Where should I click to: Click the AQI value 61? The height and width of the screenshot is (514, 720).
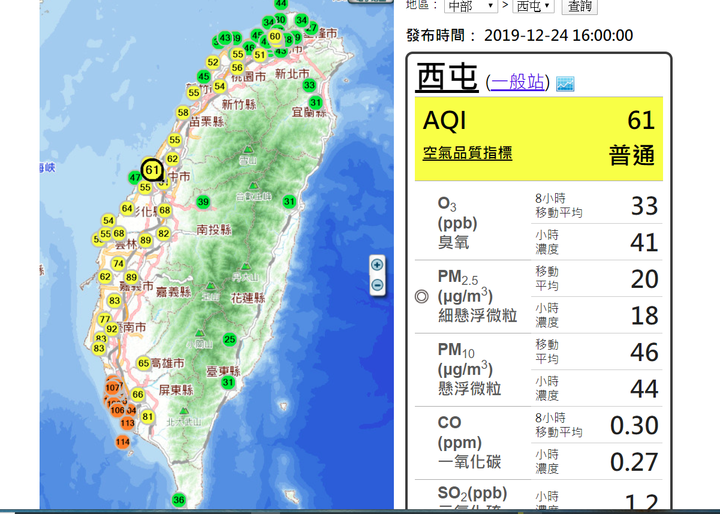pos(641,120)
